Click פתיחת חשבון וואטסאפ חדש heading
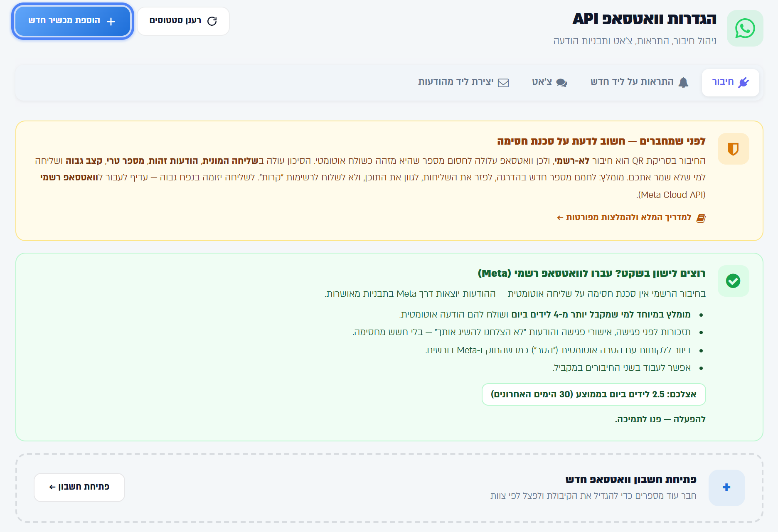 (x=631, y=480)
